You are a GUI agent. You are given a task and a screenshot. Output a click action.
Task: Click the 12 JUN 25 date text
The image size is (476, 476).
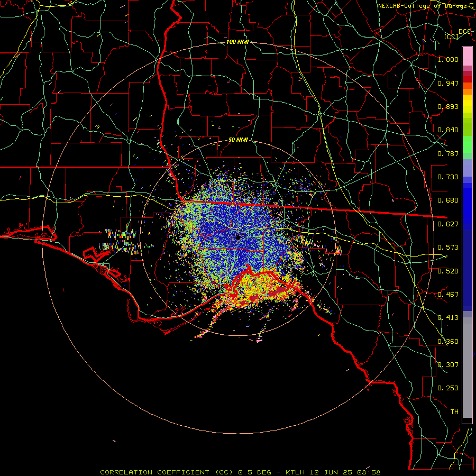coord(331,472)
